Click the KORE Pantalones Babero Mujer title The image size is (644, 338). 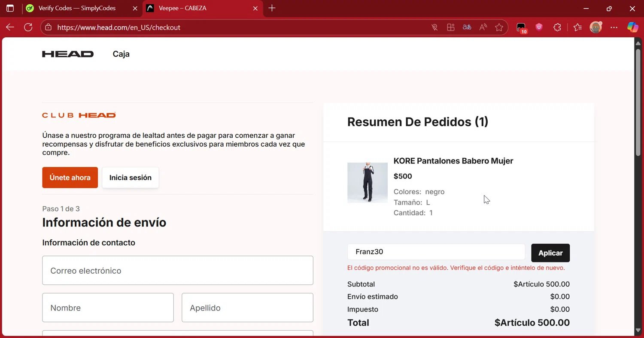tap(453, 161)
